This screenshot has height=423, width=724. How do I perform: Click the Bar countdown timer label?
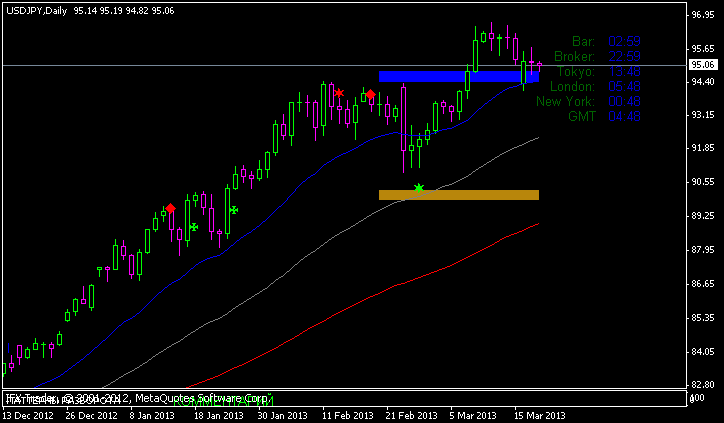(583, 41)
